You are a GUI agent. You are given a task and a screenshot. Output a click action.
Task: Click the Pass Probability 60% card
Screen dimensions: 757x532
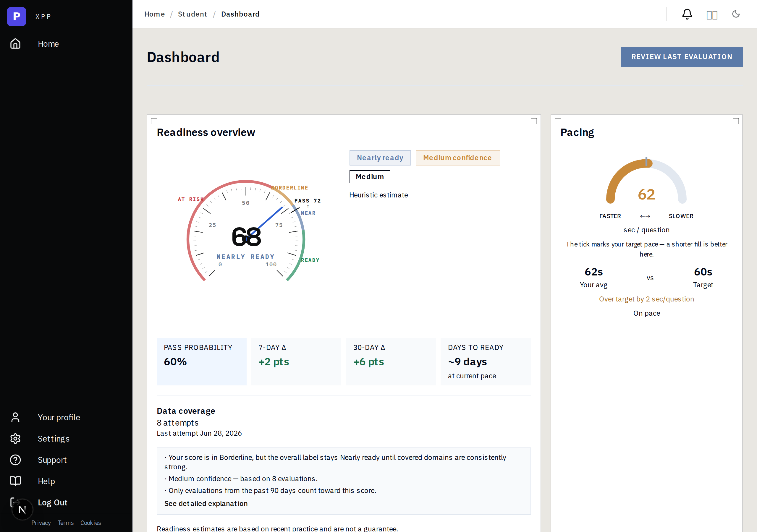(201, 361)
